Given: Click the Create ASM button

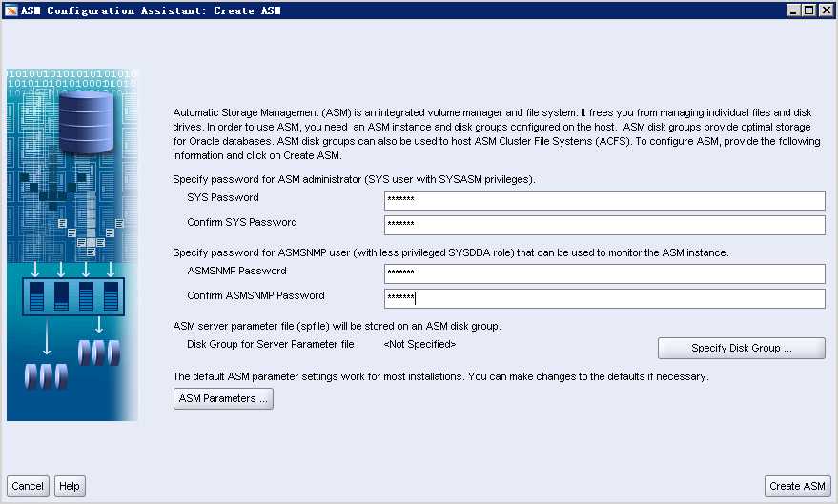Looking at the screenshot, I should pyautogui.click(x=797, y=486).
